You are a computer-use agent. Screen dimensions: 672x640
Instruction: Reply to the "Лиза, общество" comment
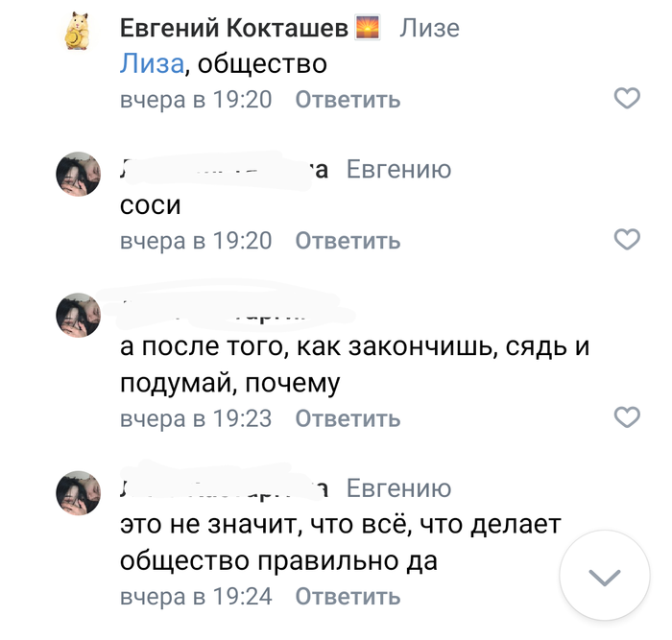pos(347,100)
